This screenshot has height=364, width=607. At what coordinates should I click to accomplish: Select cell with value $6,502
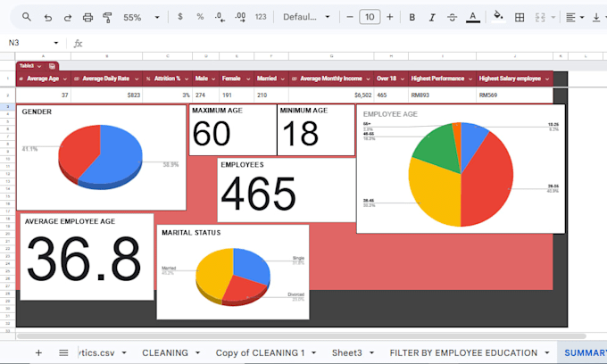click(331, 95)
